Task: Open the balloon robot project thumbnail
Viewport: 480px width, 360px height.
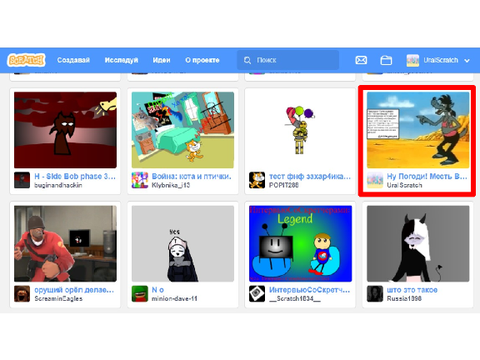Action: (x=300, y=130)
